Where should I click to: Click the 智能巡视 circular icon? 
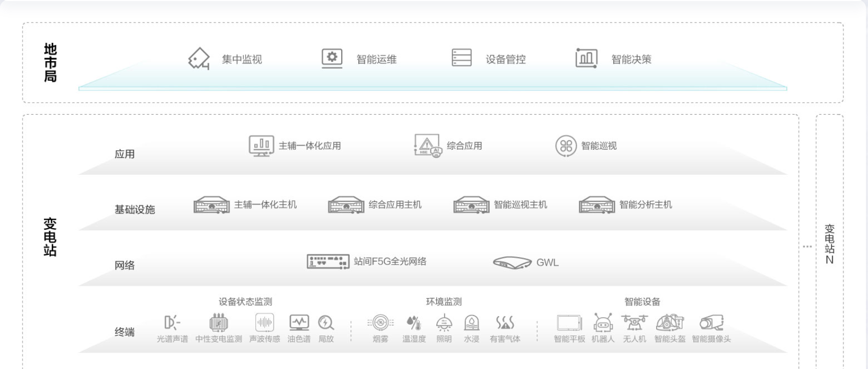pos(566,146)
